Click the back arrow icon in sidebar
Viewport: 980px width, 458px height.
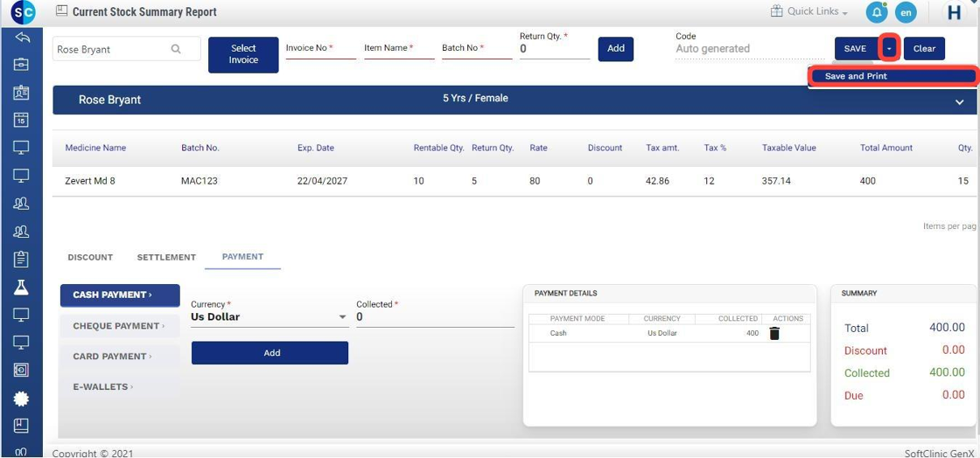click(x=22, y=38)
